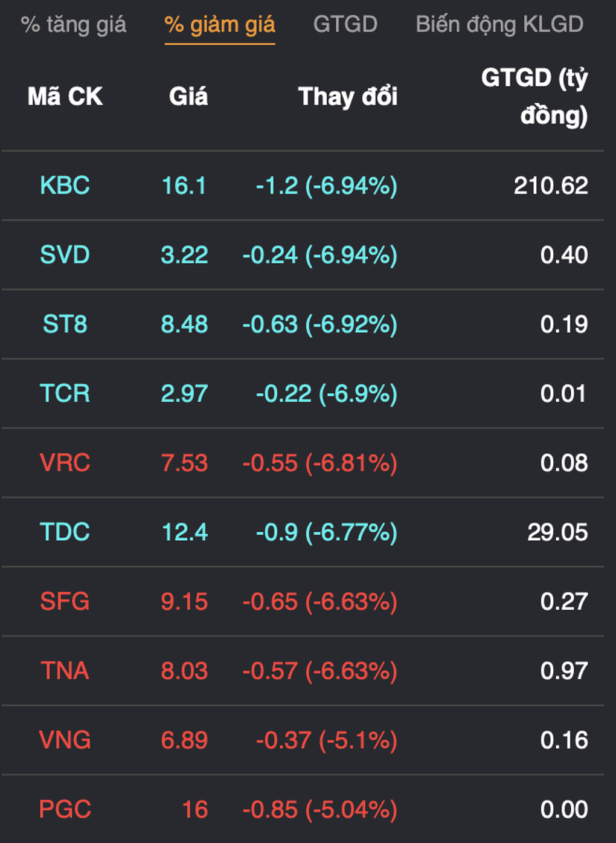Select the SFG stock code
This screenshot has height=843, width=616.
point(65,602)
